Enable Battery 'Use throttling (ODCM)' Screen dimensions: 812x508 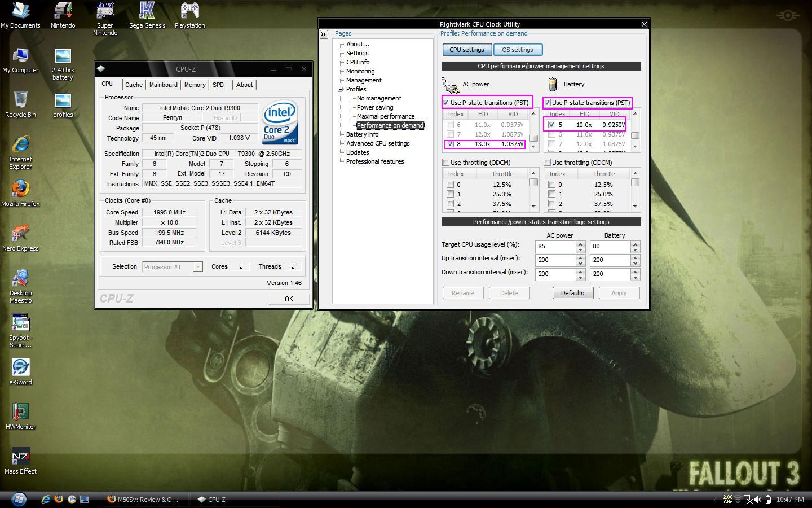tap(548, 163)
